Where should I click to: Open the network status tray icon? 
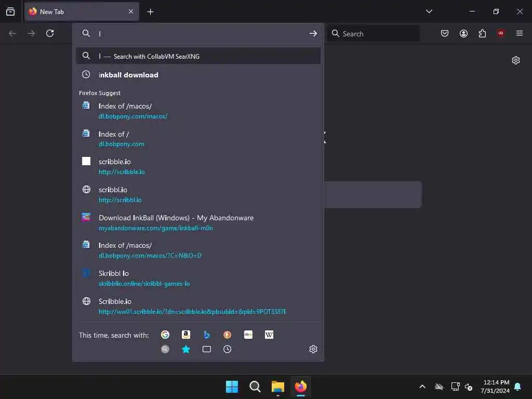click(x=455, y=387)
